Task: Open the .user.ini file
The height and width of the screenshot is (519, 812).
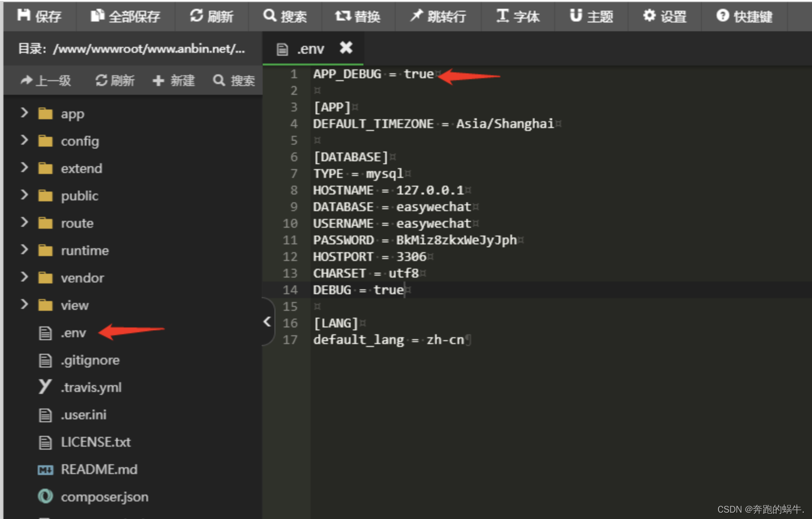Action: (84, 415)
